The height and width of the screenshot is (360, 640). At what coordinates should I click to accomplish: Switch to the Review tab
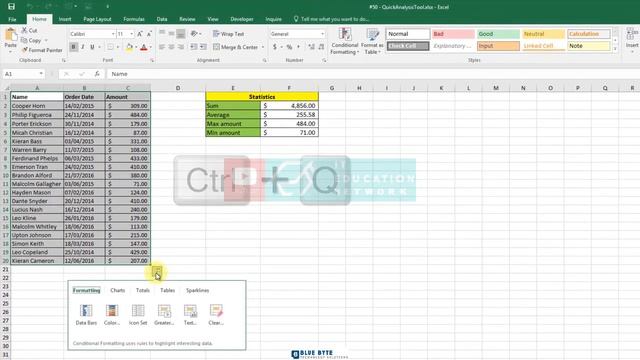point(187,19)
